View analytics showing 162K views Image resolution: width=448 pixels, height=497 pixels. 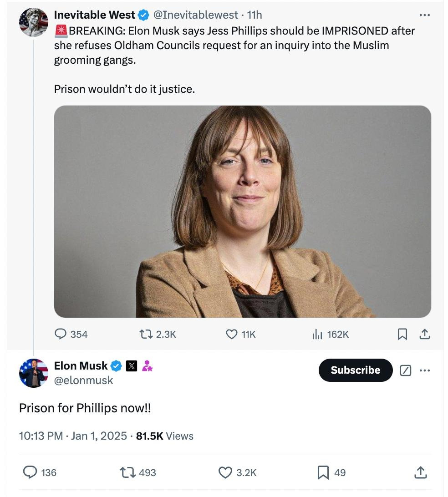coord(317,335)
